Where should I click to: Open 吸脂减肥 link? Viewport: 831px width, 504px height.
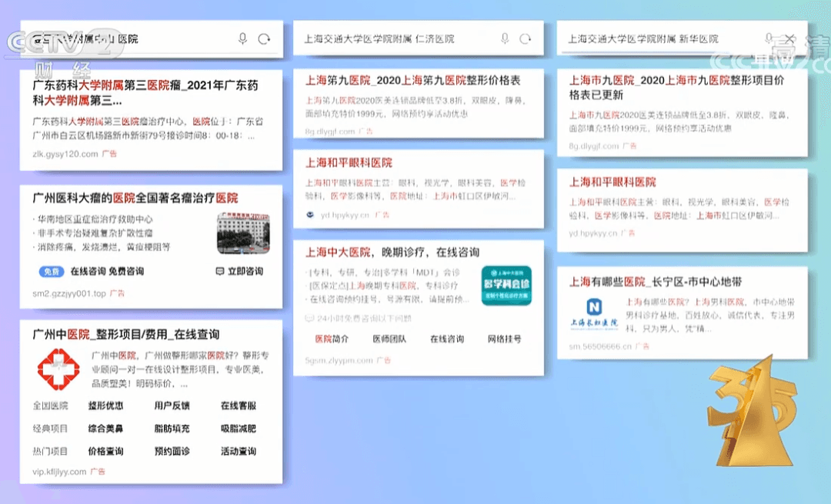[238, 429]
